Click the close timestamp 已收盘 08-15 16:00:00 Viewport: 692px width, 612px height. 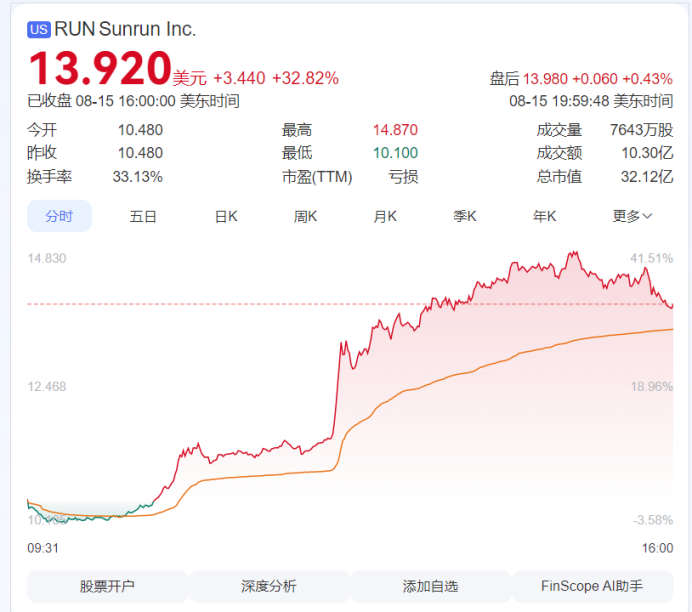[x=102, y=101]
